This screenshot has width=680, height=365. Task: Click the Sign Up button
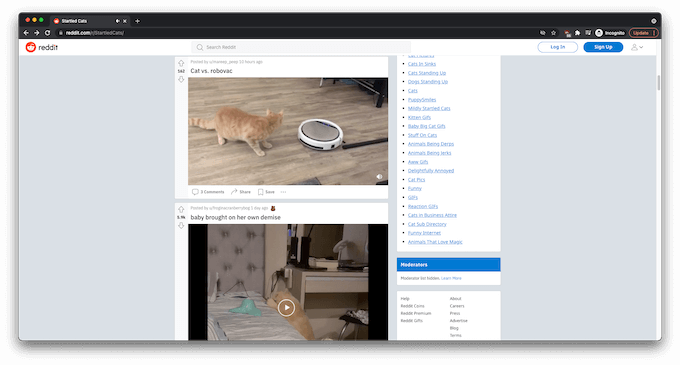(603, 47)
